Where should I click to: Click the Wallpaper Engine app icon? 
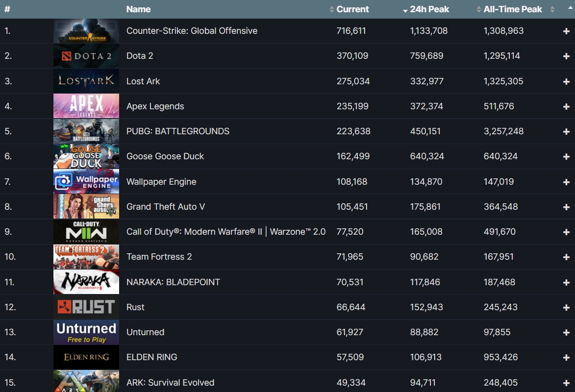pyautogui.click(x=86, y=181)
